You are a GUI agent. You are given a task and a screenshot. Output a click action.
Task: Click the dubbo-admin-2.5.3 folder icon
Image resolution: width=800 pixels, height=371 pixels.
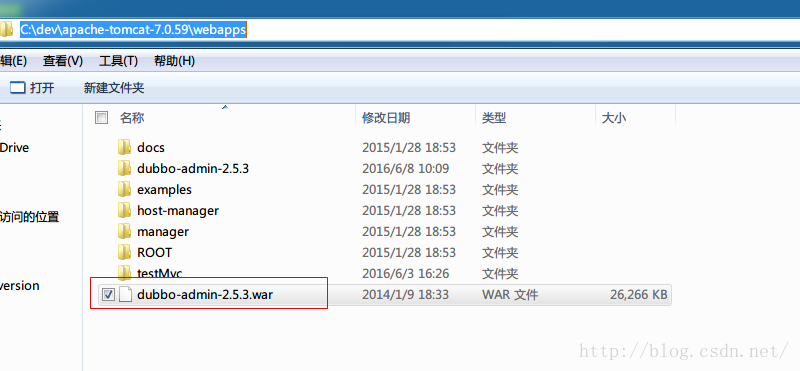[124, 168]
